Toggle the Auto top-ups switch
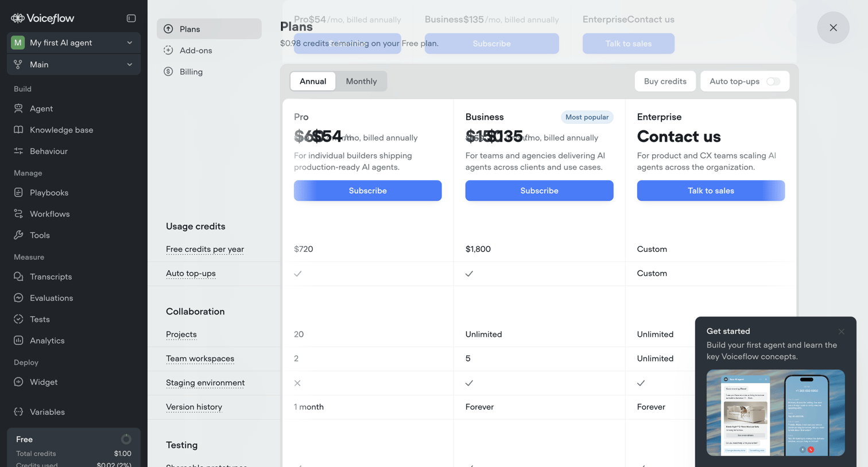The image size is (868, 467). pos(773,81)
